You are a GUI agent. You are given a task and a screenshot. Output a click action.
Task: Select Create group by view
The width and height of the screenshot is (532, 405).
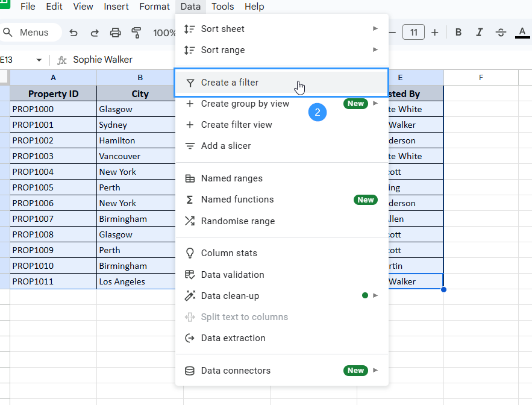(x=281, y=104)
